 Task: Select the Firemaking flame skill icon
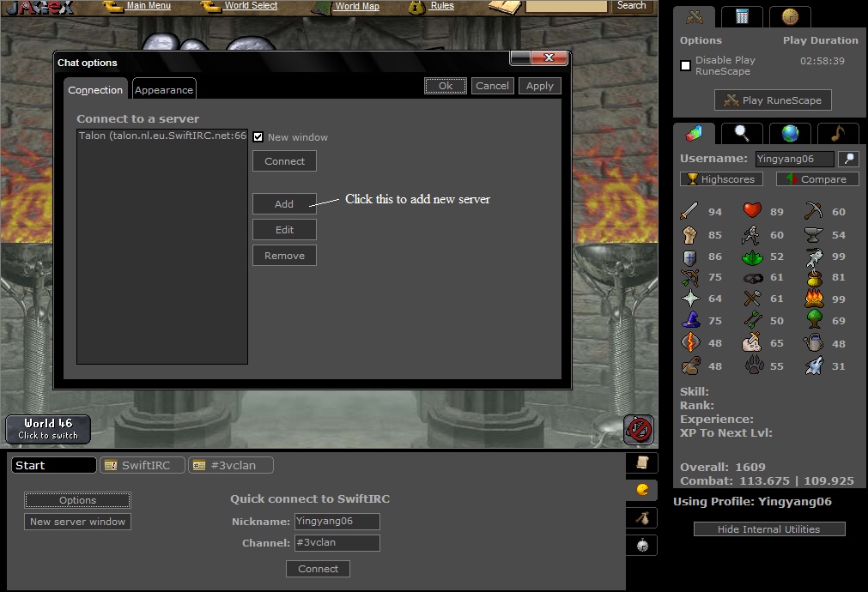pos(814,299)
